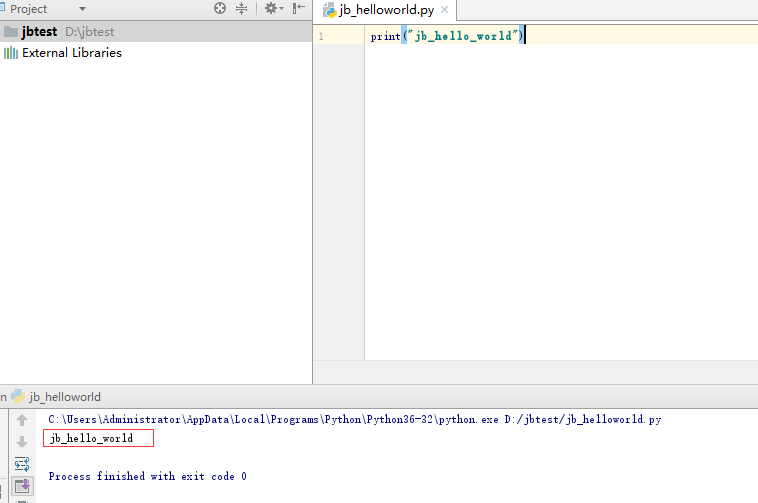Click the down arrow in Run console
The image size is (758, 503).
coord(22,442)
